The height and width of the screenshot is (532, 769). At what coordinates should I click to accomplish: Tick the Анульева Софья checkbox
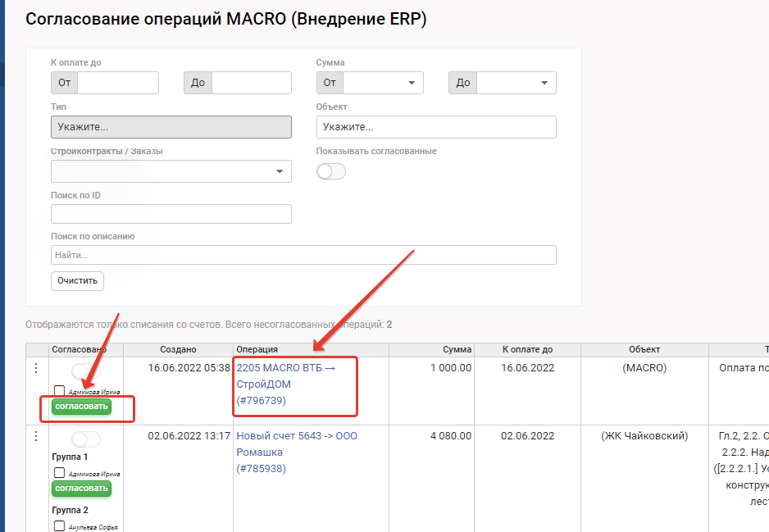(x=59, y=526)
